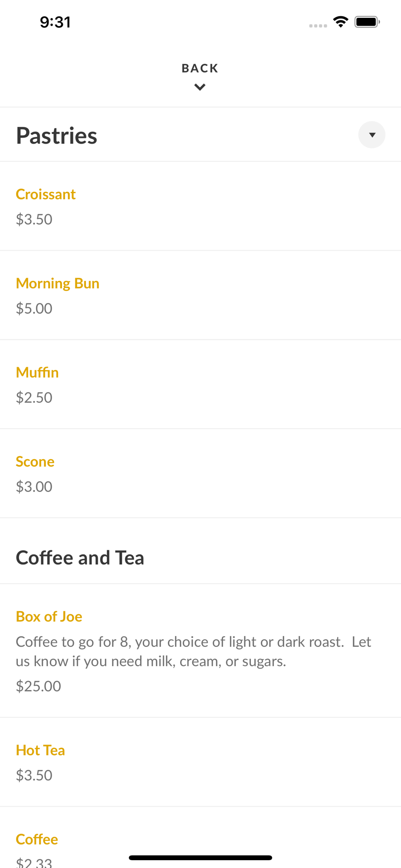Click the $25.00 price of Box of Joe
Viewport: 401px width, 868px height.
pos(39,686)
